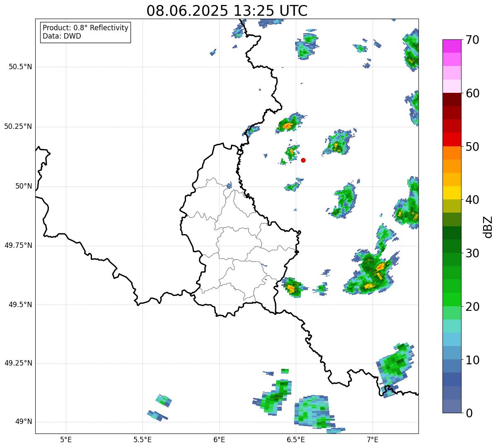
Task: Click the colorbar tick value 30
Action: (x=472, y=253)
